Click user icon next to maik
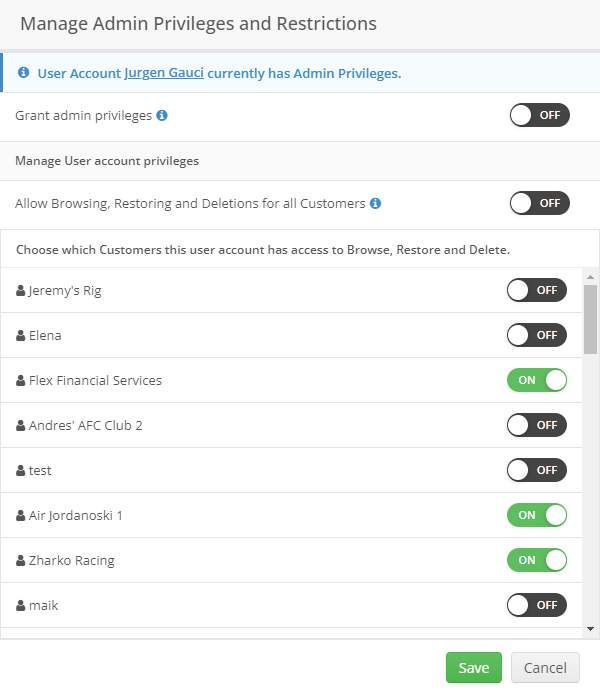The image size is (600, 694). coord(20,605)
